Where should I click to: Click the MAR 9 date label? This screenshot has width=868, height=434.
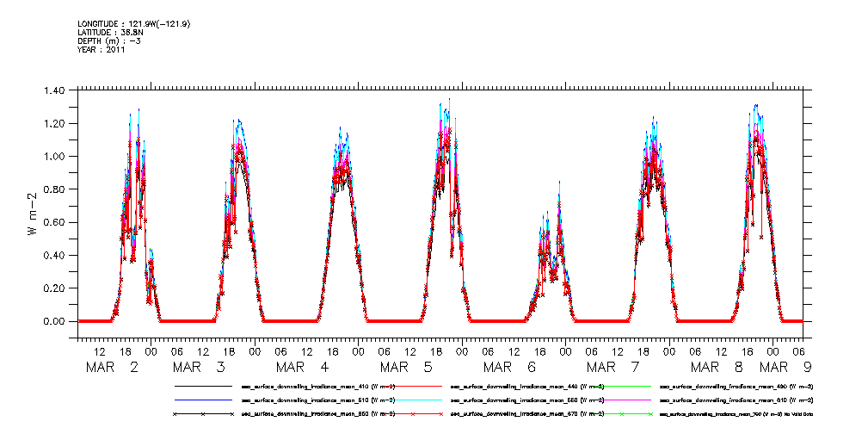coord(785,367)
